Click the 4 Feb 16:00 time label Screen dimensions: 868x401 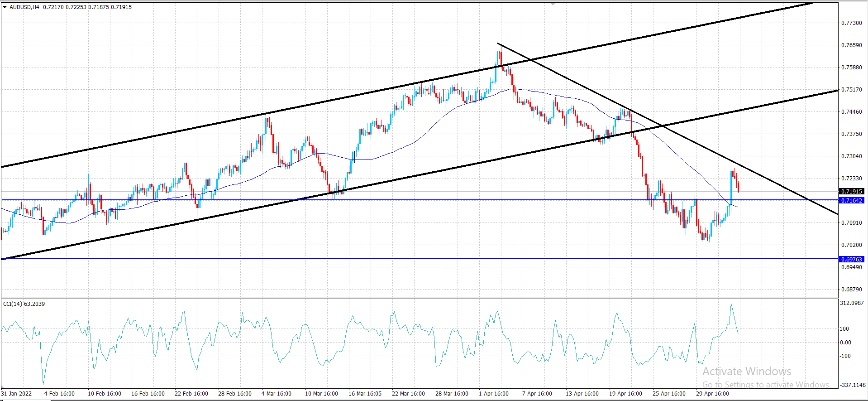click(x=59, y=393)
